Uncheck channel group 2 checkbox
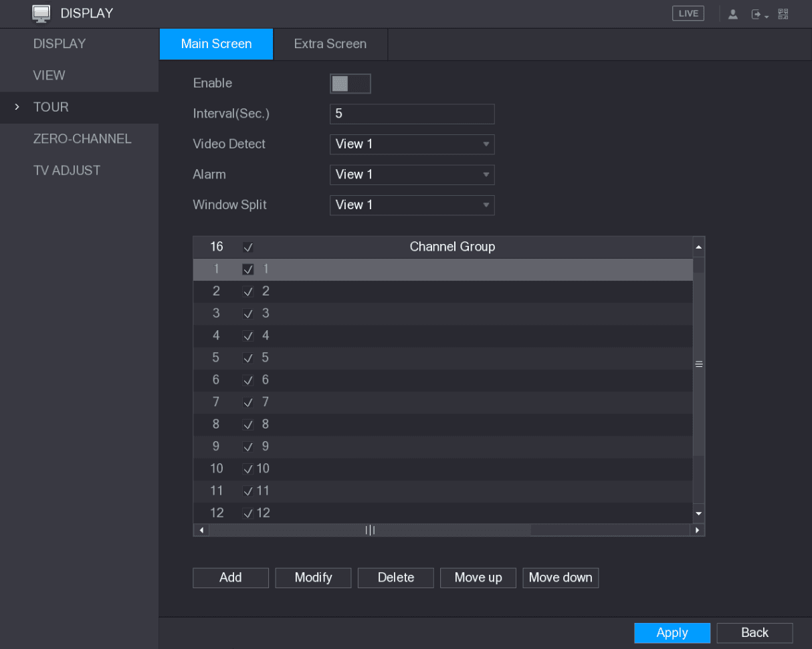 click(x=248, y=291)
